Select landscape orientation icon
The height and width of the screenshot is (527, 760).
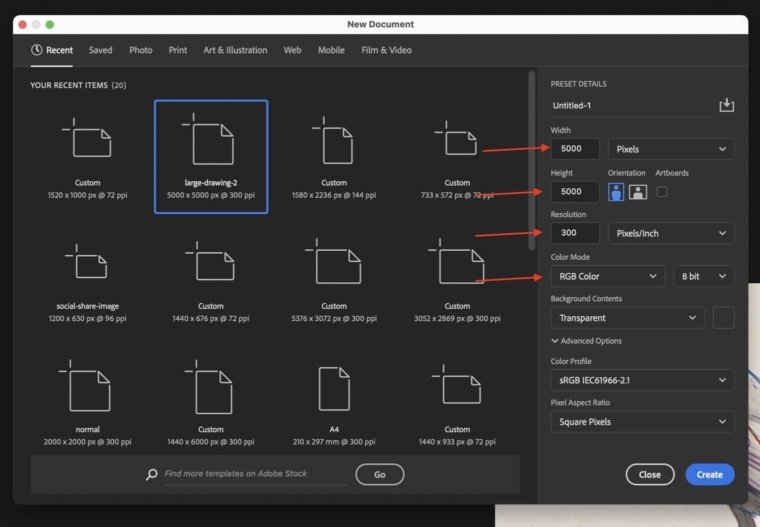[637, 191]
